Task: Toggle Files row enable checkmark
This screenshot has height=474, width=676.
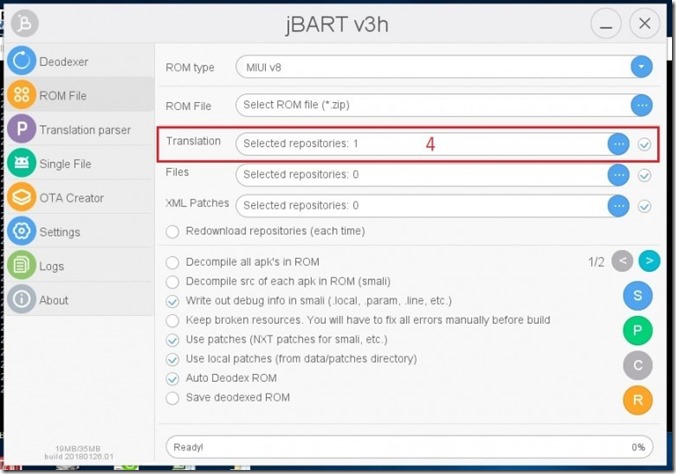Action: pos(645,176)
